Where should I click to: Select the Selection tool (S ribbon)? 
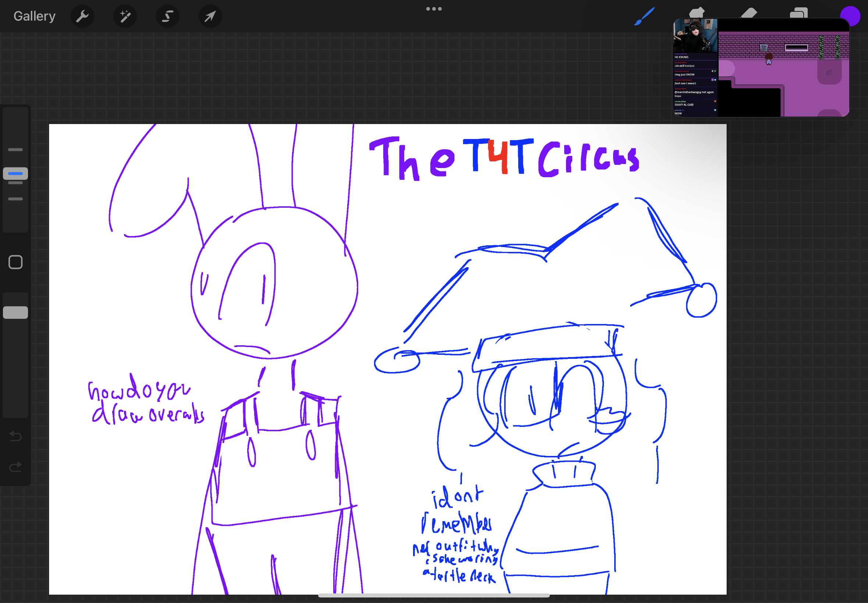pyautogui.click(x=167, y=16)
